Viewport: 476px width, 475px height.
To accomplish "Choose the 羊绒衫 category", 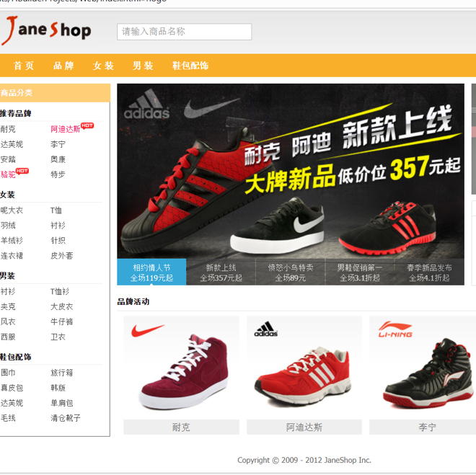I will [x=12, y=241].
